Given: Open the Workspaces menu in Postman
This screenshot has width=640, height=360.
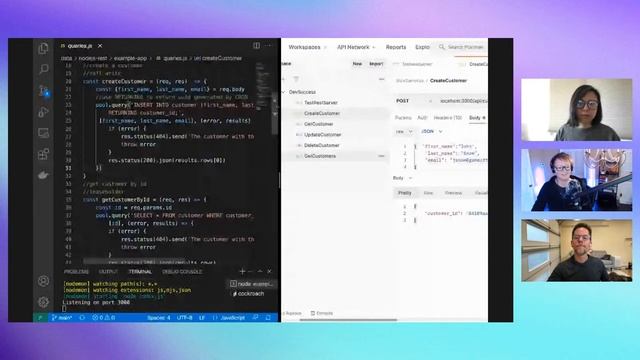Looking at the screenshot, I should 307,47.
